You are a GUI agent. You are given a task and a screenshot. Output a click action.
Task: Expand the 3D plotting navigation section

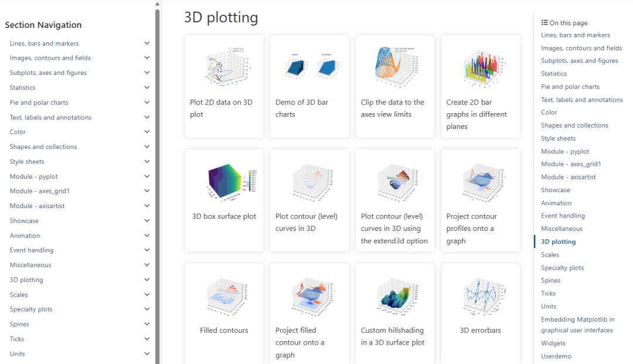tap(147, 280)
